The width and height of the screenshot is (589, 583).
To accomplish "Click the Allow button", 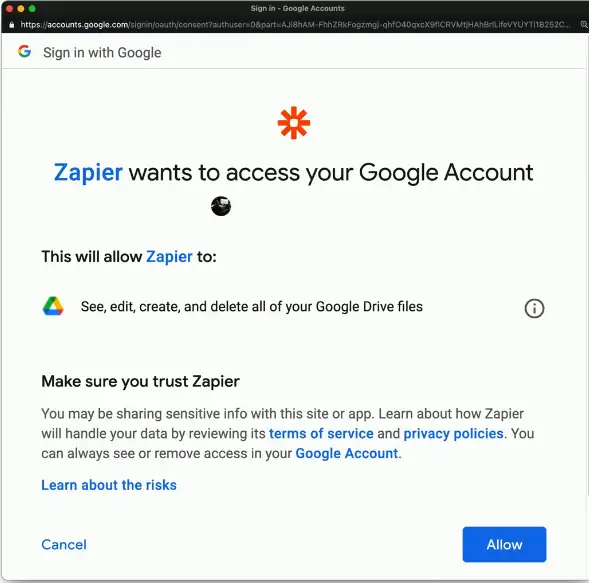I will [x=504, y=544].
